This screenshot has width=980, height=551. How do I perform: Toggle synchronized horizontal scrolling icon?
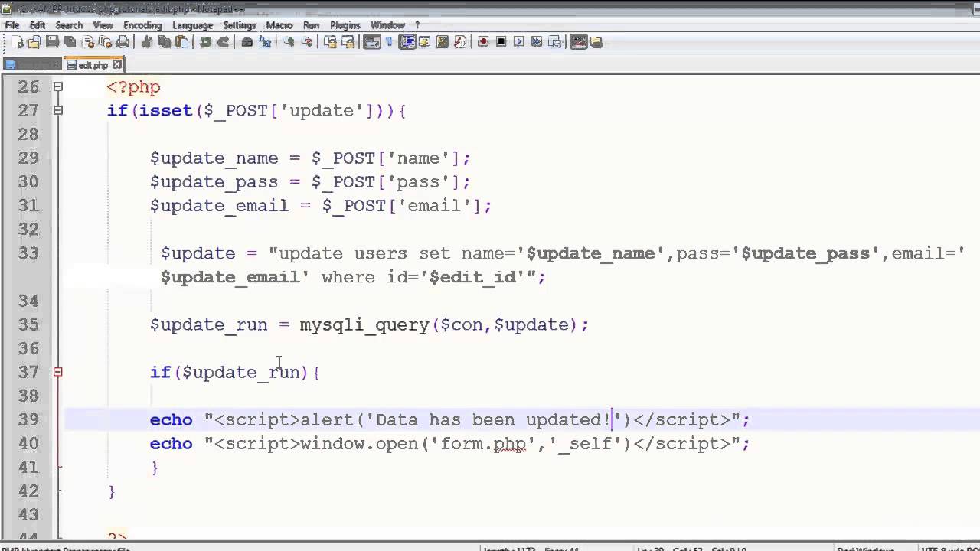(x=348, y=42)
